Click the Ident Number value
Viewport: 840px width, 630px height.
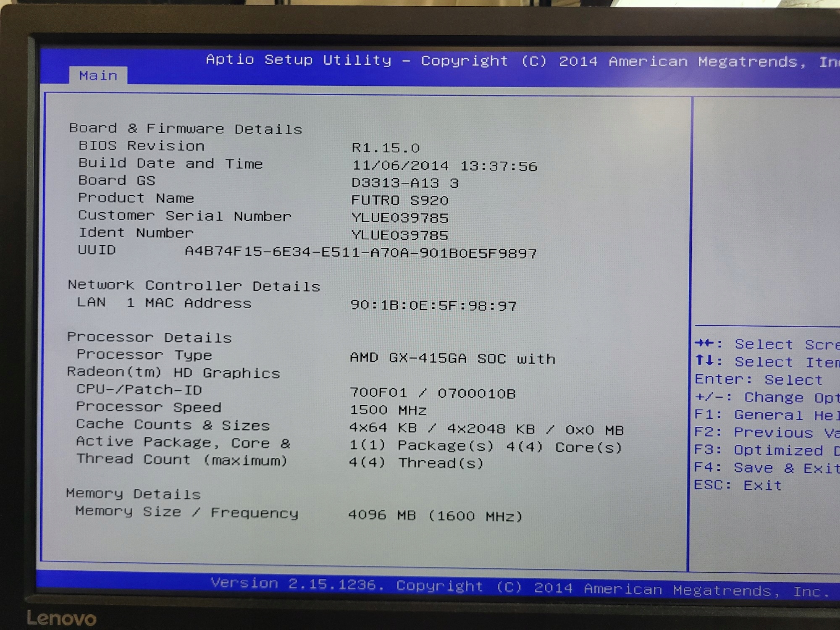pyautogui.click(x=400, y=235)
